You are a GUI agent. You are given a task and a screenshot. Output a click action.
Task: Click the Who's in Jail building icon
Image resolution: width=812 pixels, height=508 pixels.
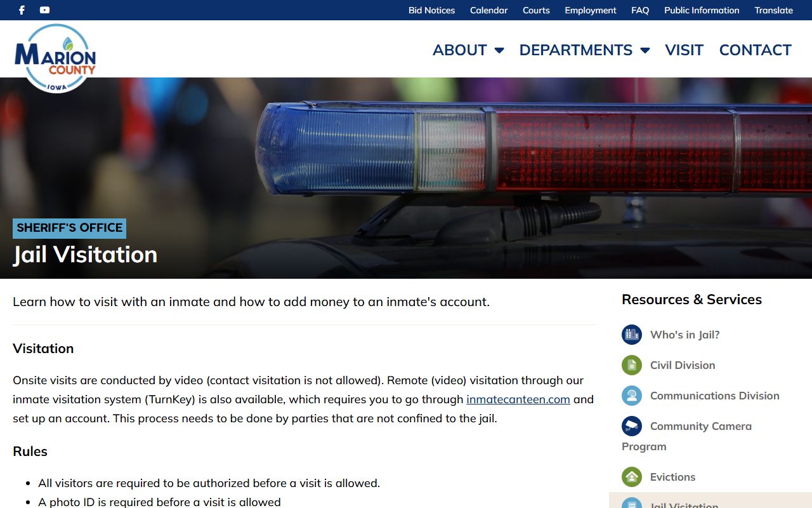coord(632,335)
